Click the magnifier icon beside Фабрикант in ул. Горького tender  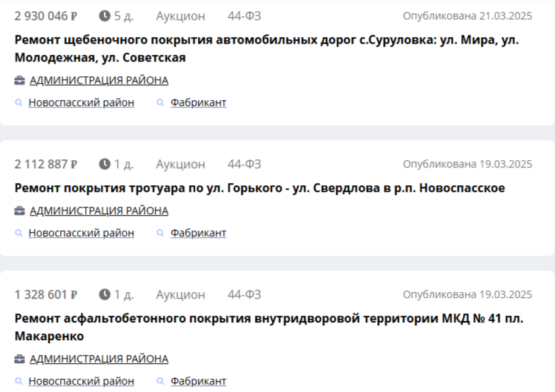(x=160, y=233)
